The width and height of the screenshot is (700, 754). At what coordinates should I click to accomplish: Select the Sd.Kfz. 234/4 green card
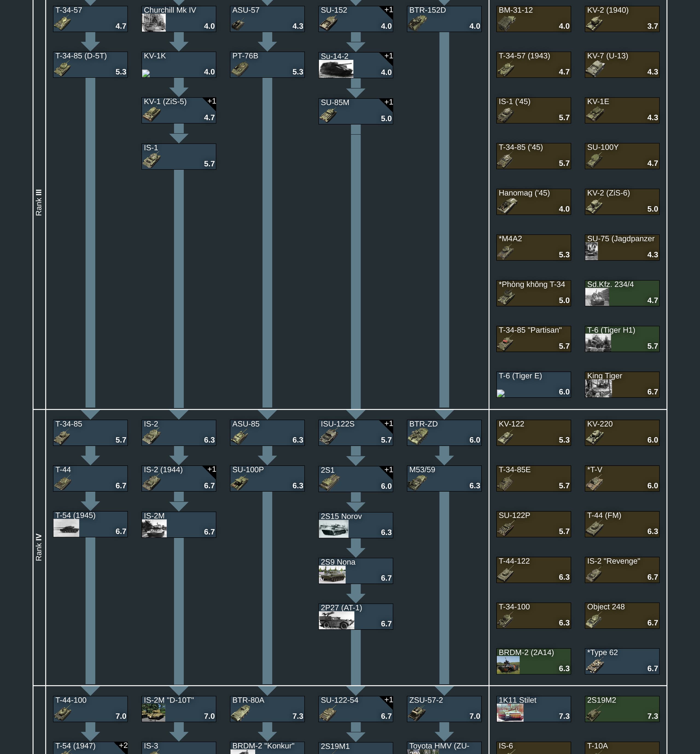622,293
